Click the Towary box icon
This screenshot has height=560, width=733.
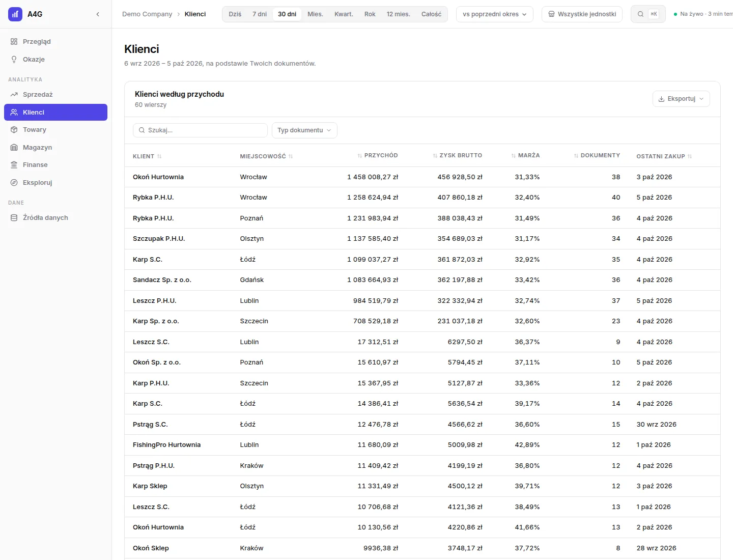pyautogui.click(x=14, y=130)
